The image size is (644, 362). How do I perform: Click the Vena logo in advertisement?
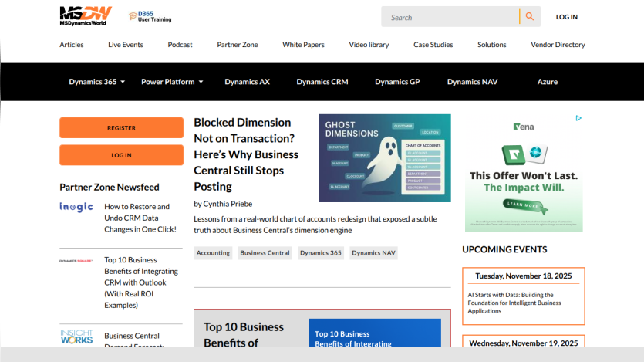tap(524, 127)
